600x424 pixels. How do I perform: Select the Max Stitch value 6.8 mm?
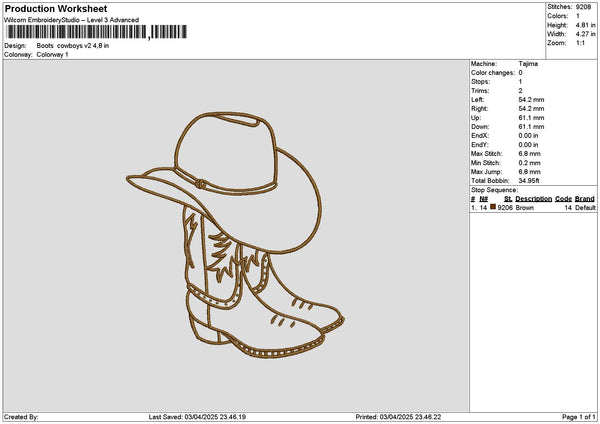(x=530, y=154)
